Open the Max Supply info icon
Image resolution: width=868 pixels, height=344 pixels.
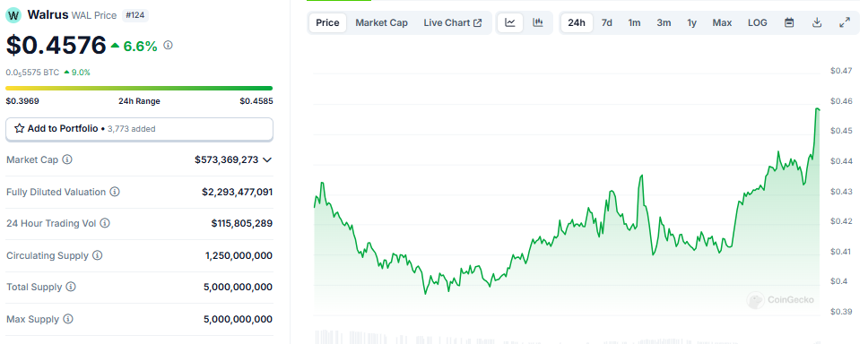[68, 319]
